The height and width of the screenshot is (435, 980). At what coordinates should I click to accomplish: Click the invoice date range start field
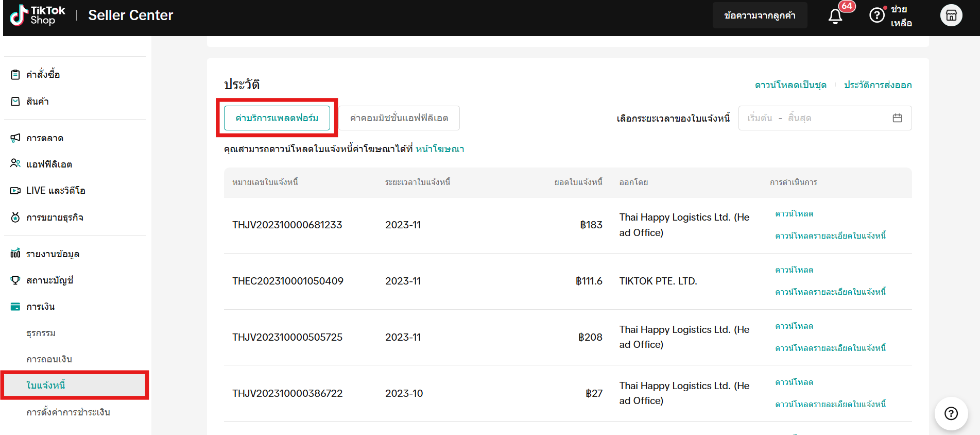tap(760, 118)
